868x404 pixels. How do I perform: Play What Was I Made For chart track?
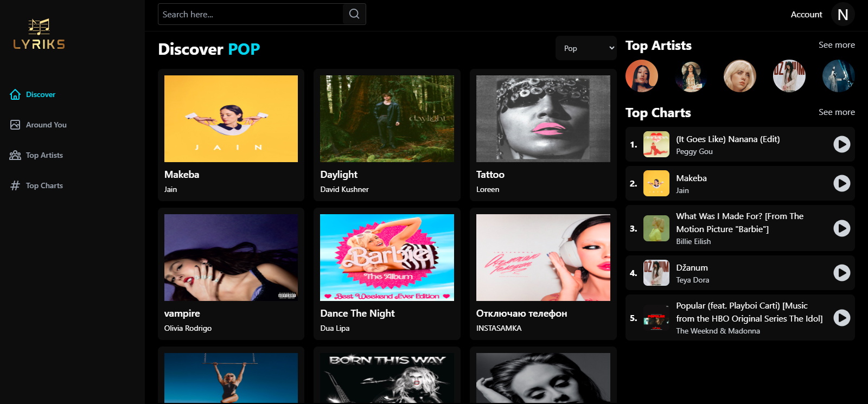pyautogui.click(x=841, y=228)
